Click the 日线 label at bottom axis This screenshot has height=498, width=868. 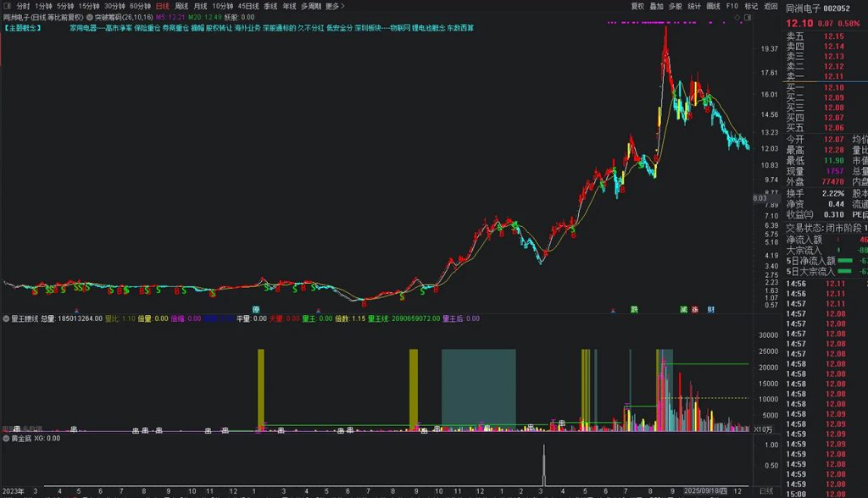pos(765,491)
